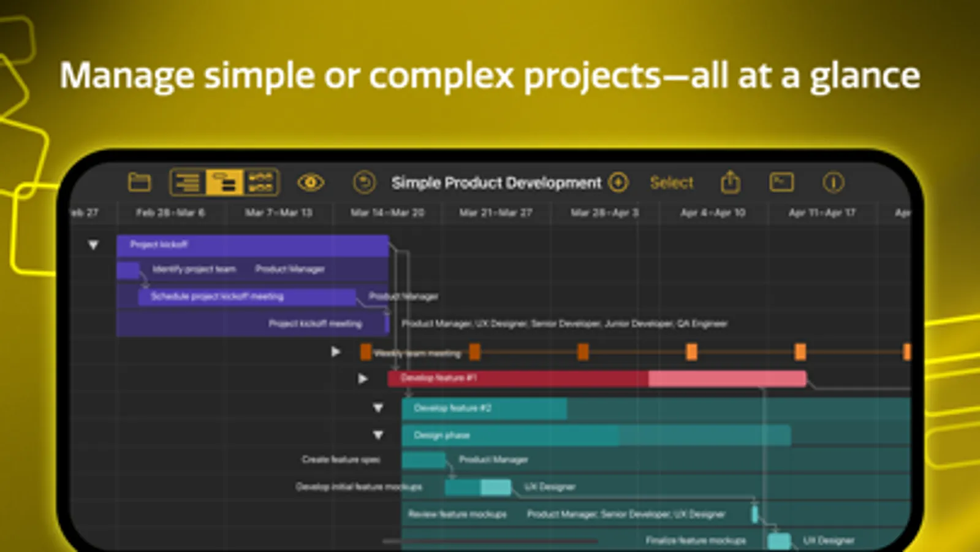Collapse the Project kickoff group
The image size is (980, 552).
pyautogui.click(x=93, y=245)
